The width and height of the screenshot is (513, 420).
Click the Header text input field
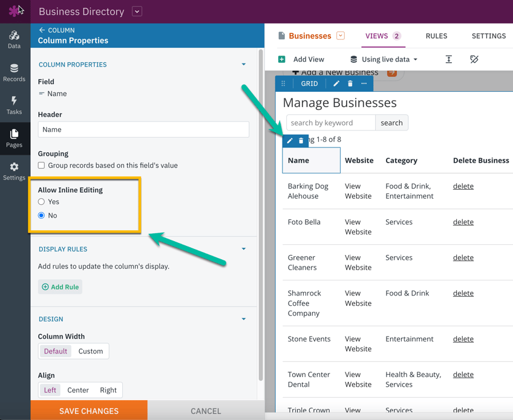143,129
